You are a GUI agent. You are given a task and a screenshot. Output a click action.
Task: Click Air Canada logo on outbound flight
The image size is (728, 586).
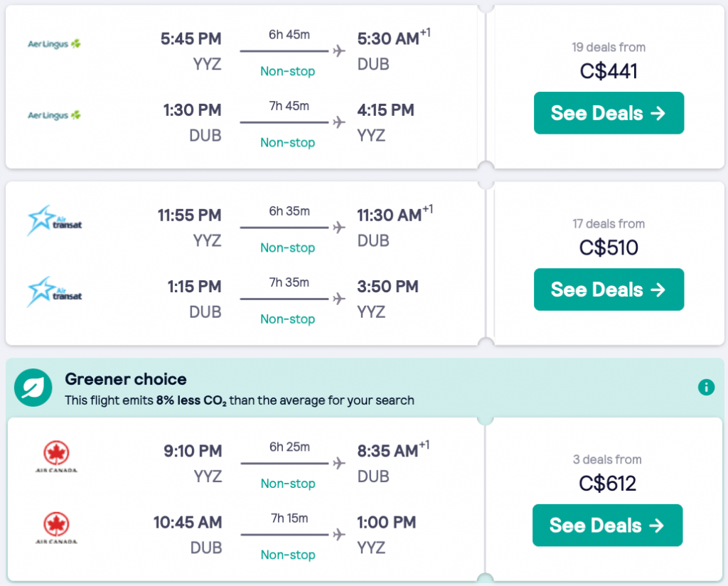(x=56, y=457)
